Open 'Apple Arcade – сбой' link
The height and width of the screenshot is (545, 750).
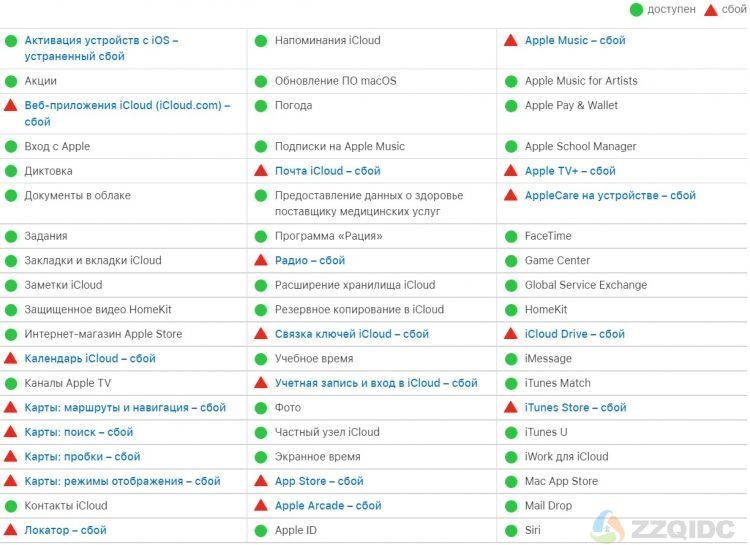pyautogui.click(x=328, y=505)
